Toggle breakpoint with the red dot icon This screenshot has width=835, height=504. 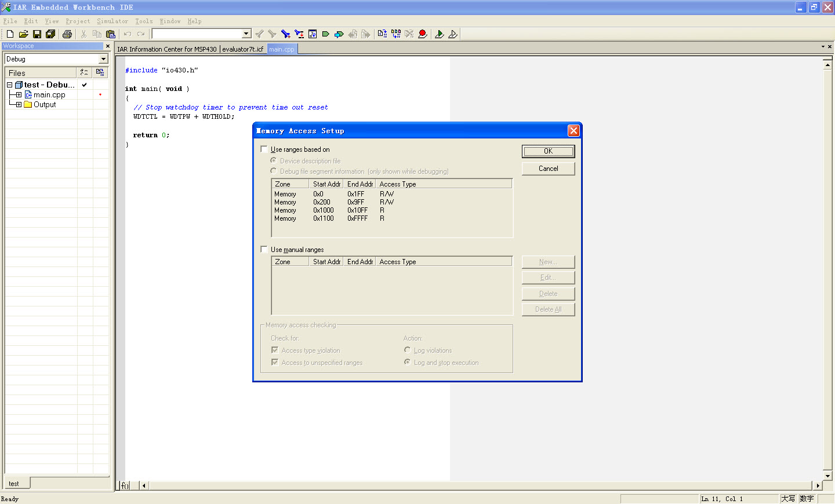(423, 34)
